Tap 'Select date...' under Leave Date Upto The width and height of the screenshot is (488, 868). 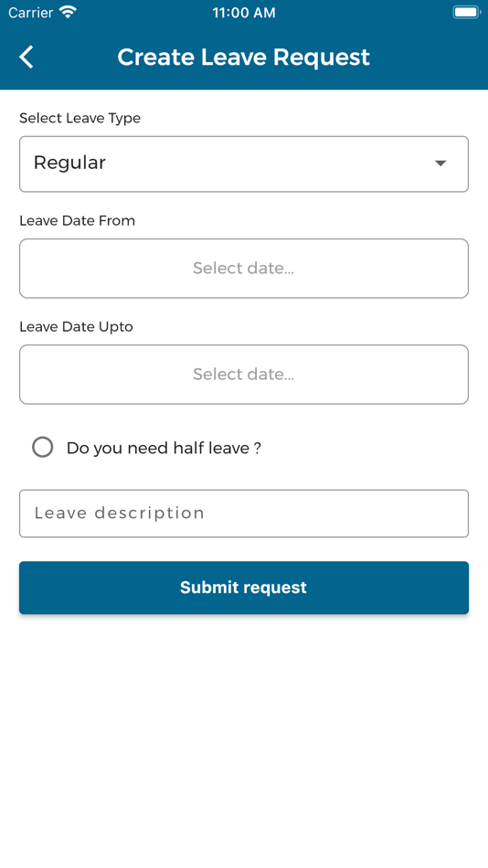click(243, 375)
